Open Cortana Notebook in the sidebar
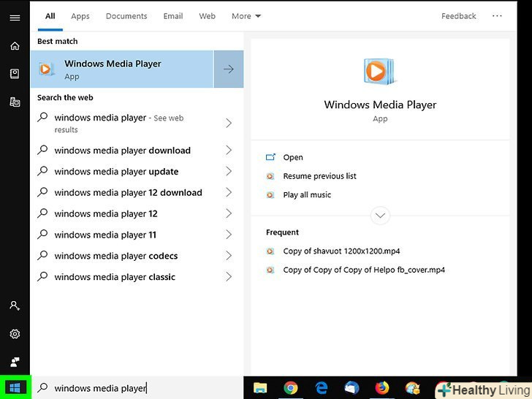 click(15, 74)
